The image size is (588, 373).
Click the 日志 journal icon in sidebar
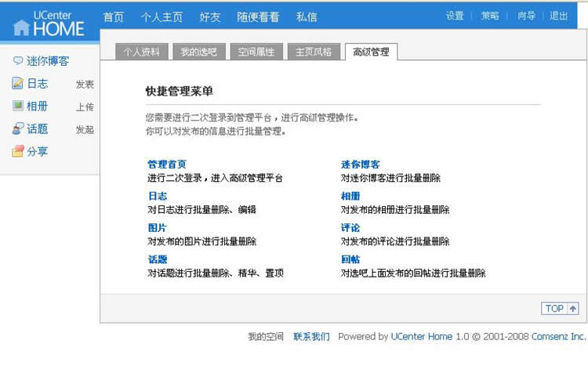click(17, 84)
